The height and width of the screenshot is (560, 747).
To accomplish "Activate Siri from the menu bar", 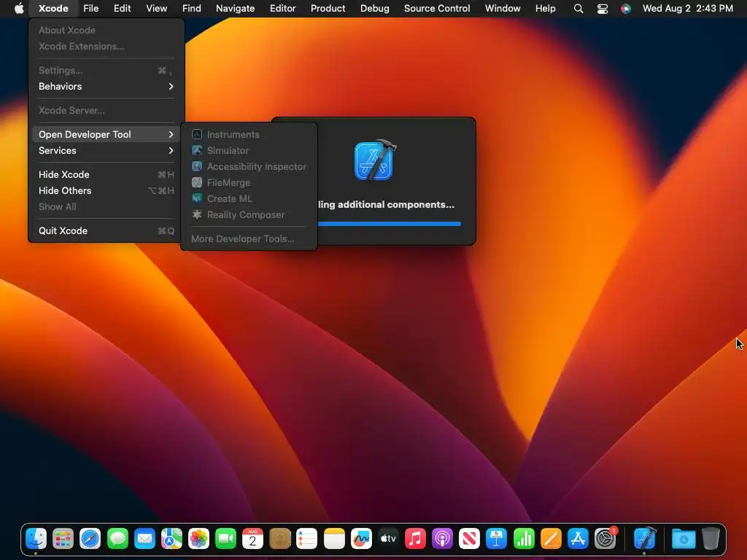I will (625, 9).
